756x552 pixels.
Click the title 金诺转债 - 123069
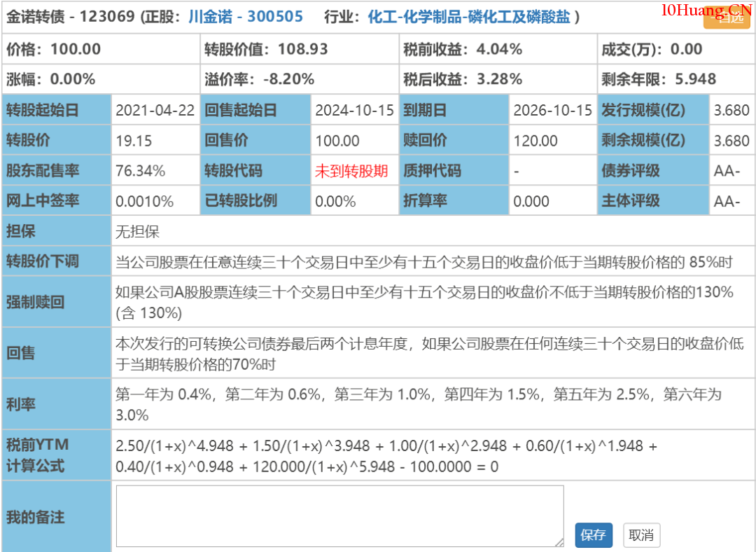71,17
